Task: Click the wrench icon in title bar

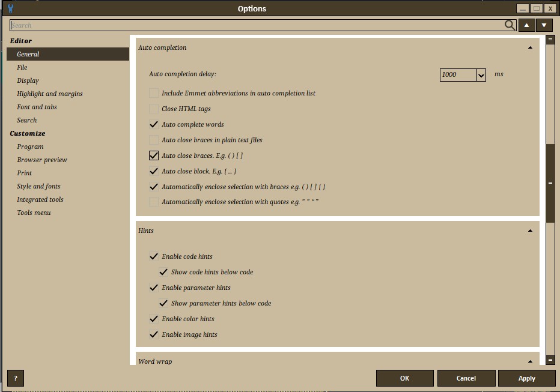Action: click(10, 8)
